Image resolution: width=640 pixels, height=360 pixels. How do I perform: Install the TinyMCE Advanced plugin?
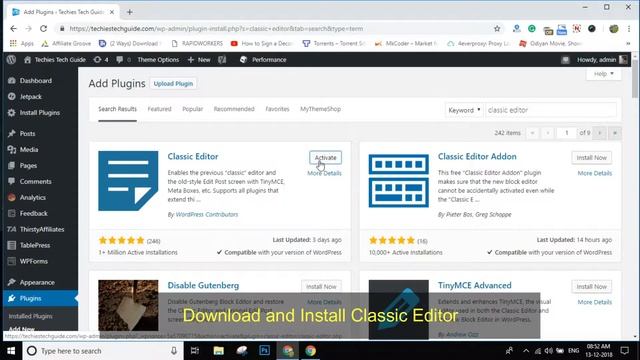591,287
